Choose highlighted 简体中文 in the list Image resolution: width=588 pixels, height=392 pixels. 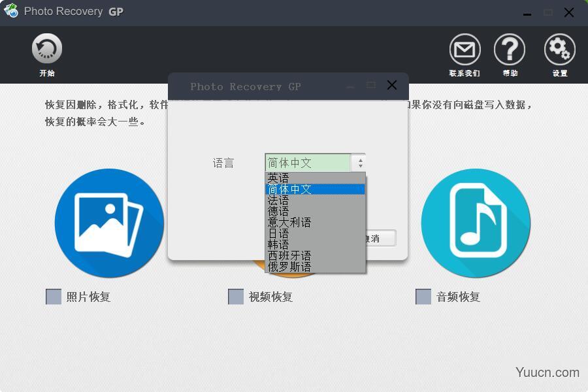(x=315, y=189)
